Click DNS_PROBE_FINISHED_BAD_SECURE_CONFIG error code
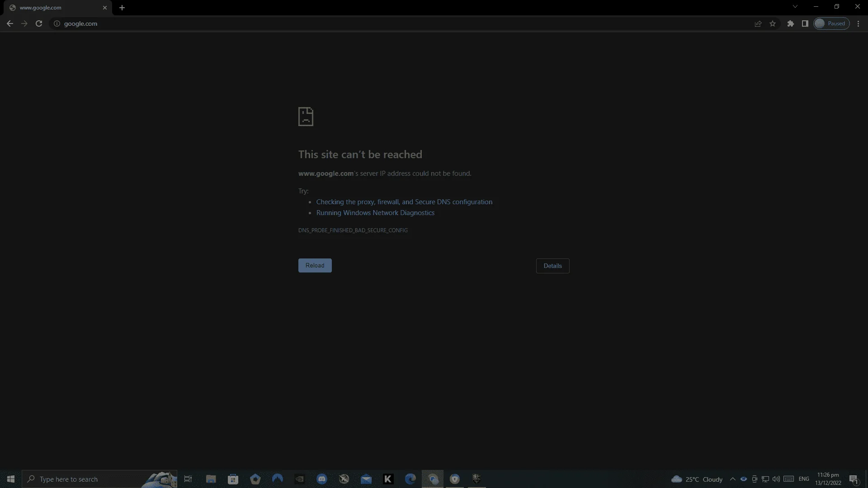Screen dimensions: 868x488 pos(353,230)
